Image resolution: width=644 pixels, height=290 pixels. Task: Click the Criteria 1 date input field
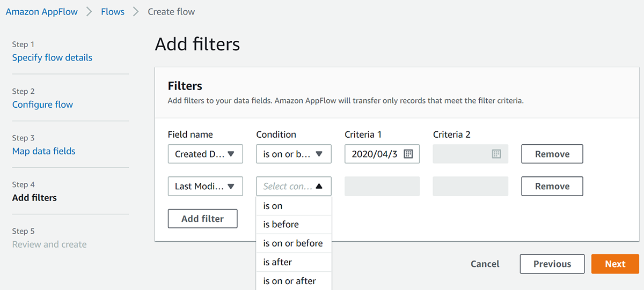[374, 154]
